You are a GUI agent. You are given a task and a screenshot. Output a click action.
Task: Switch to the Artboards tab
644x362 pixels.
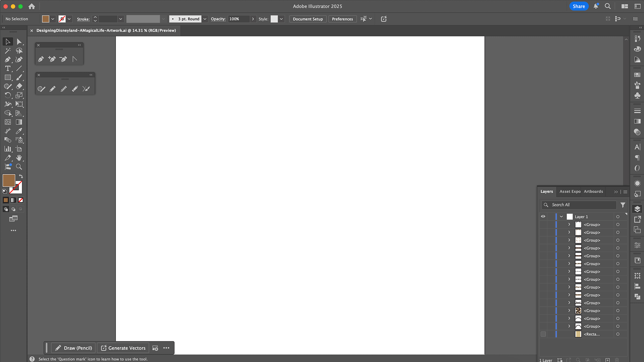tap(593, 191)
